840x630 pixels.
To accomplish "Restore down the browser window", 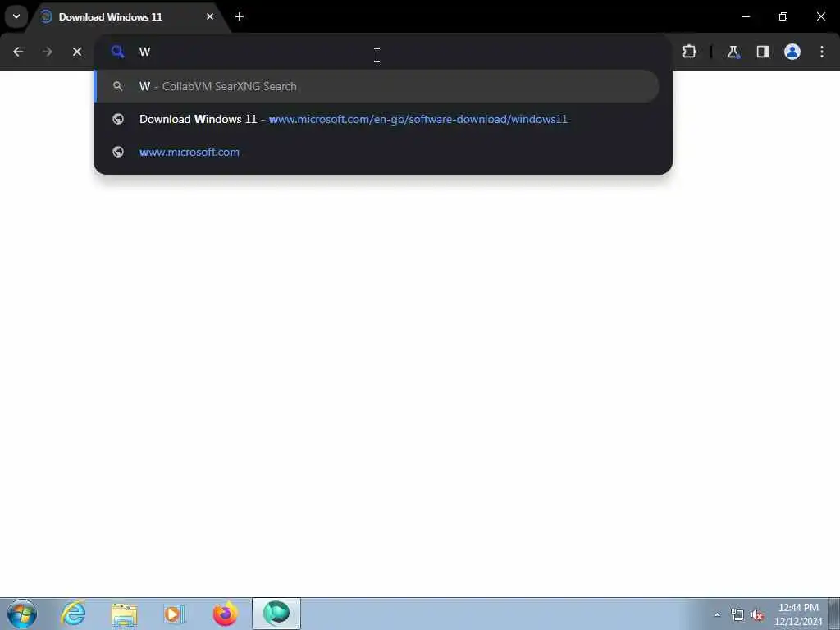I will (x=783, y=16).
